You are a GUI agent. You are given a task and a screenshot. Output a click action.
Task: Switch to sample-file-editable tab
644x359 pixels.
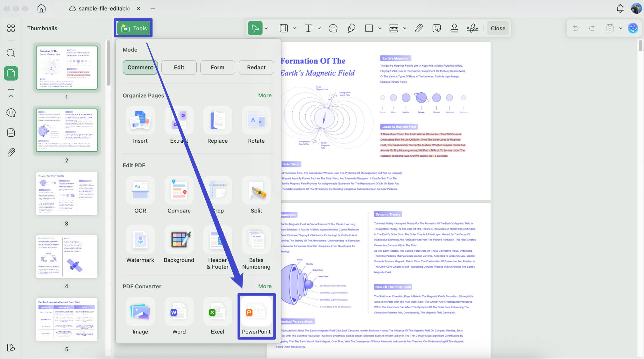pyautogui.click(x=100, y=8)
